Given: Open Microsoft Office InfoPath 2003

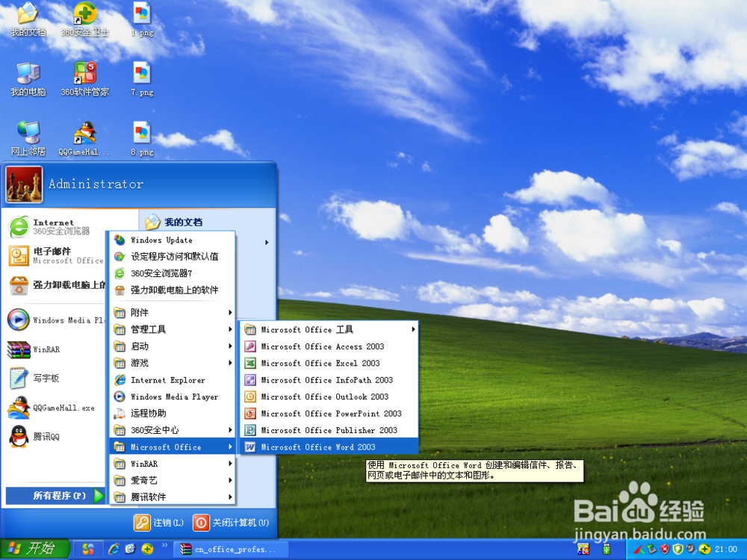Looking at the screenshot, I should [329, 380].
